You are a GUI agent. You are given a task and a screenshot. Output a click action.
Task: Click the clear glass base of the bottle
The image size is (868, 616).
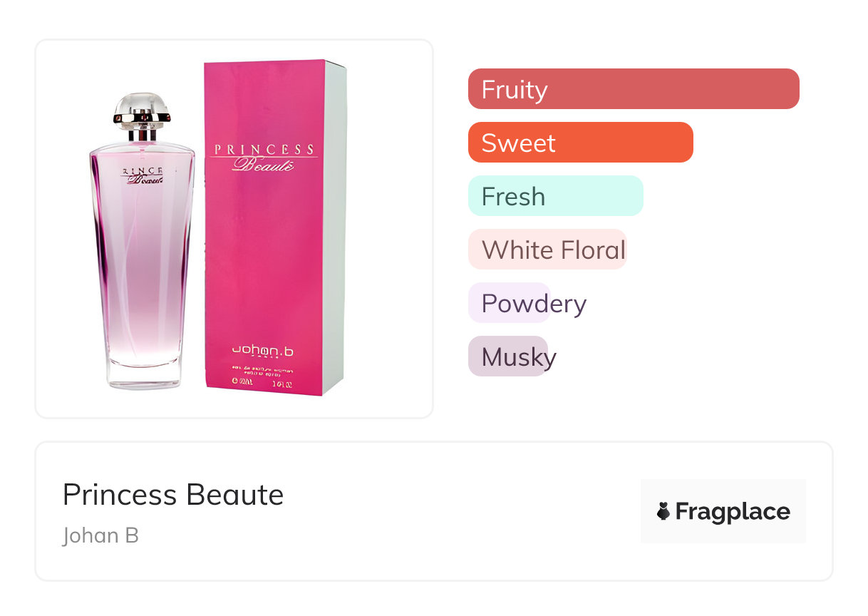pyautogui.click(x=142, y=374)
